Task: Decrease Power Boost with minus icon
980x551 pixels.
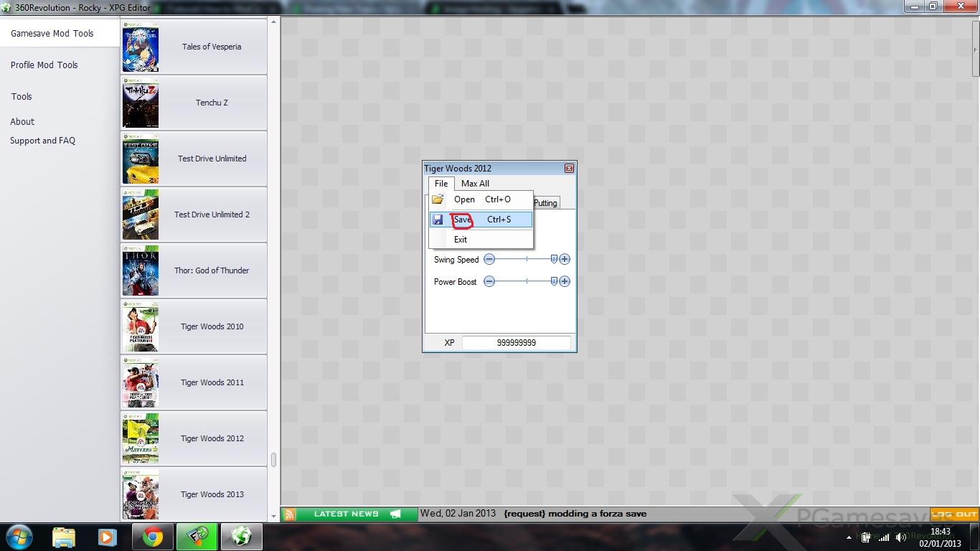Action: 489,281
